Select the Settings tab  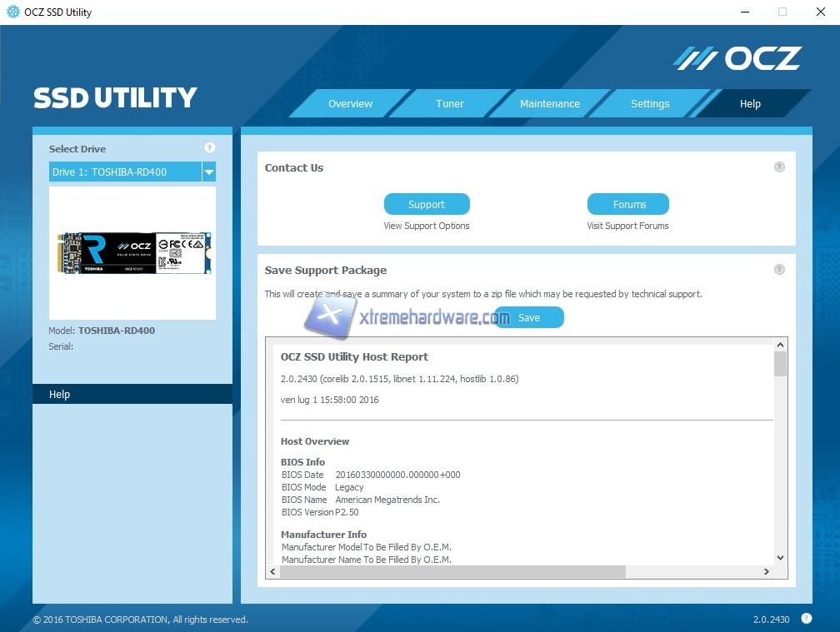point(650,104)
